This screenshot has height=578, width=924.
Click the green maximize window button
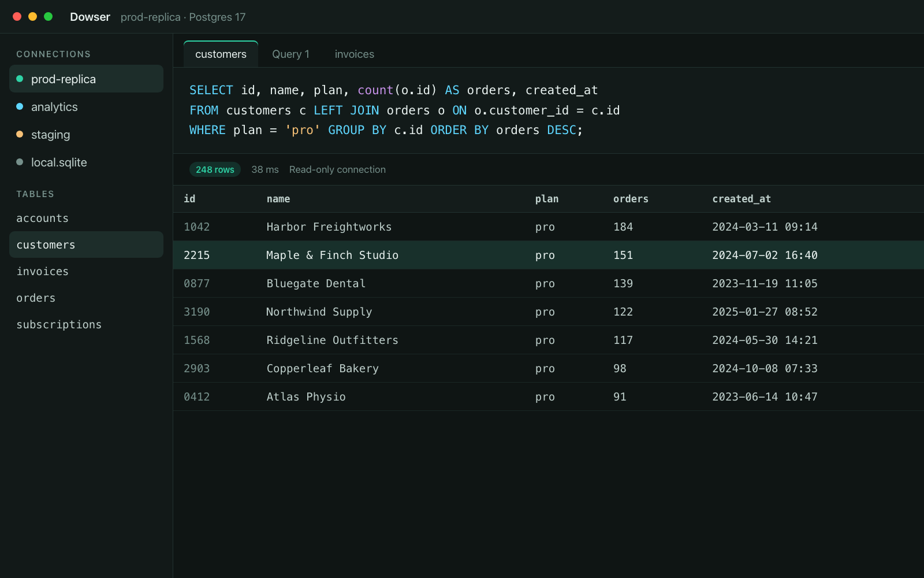click(49, 17)
